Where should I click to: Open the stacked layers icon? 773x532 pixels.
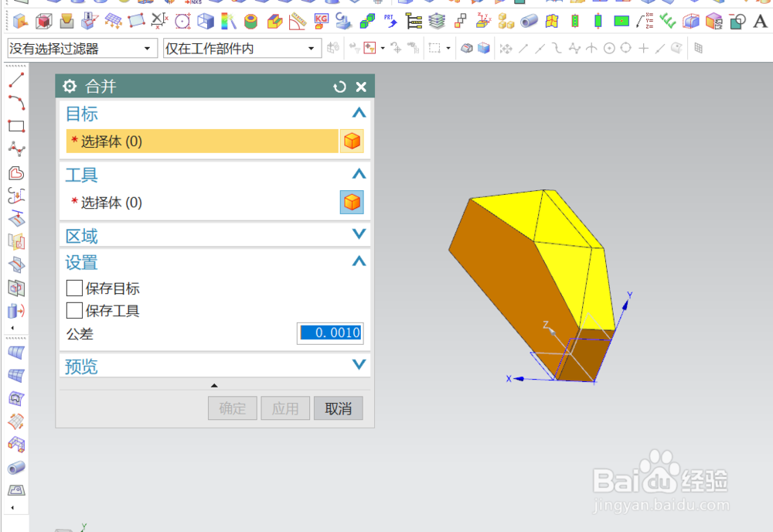click(x=437, y=21)
